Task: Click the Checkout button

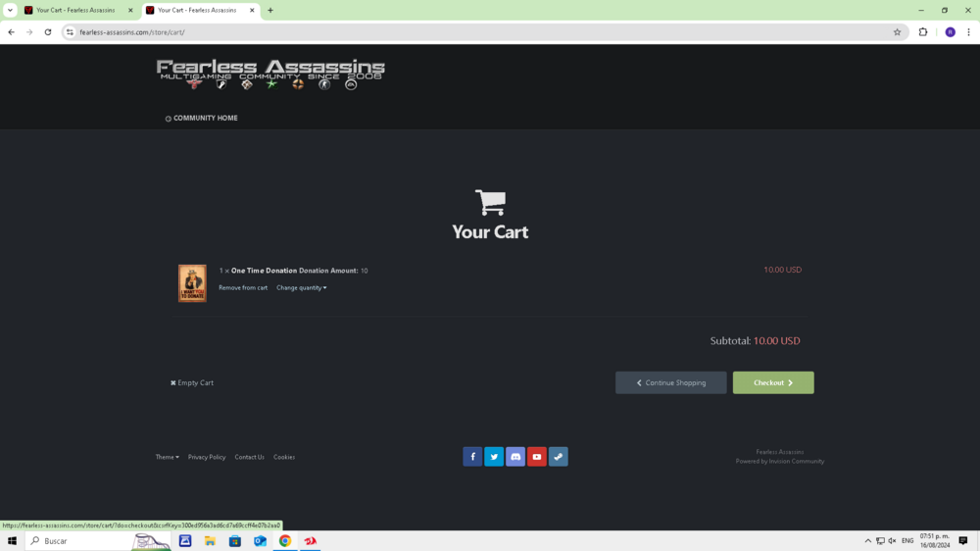Action: [x=773, y=382]
